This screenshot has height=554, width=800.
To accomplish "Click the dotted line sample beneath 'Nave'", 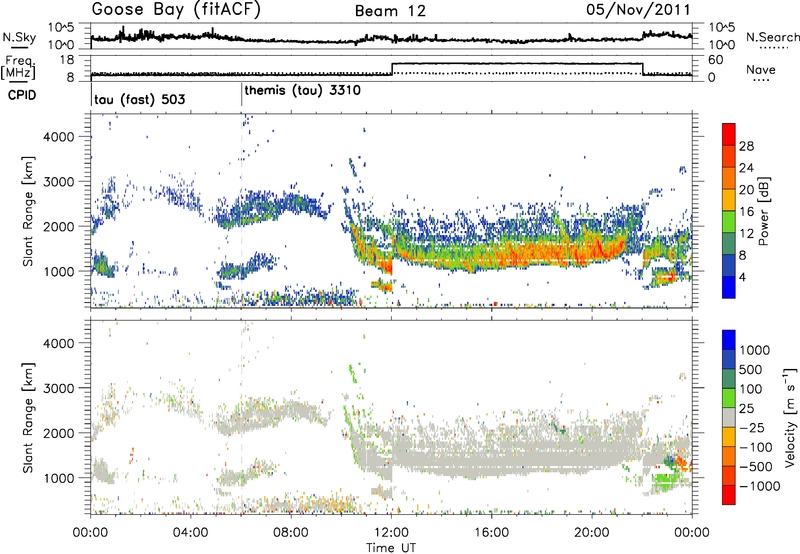I will point(761,81).
